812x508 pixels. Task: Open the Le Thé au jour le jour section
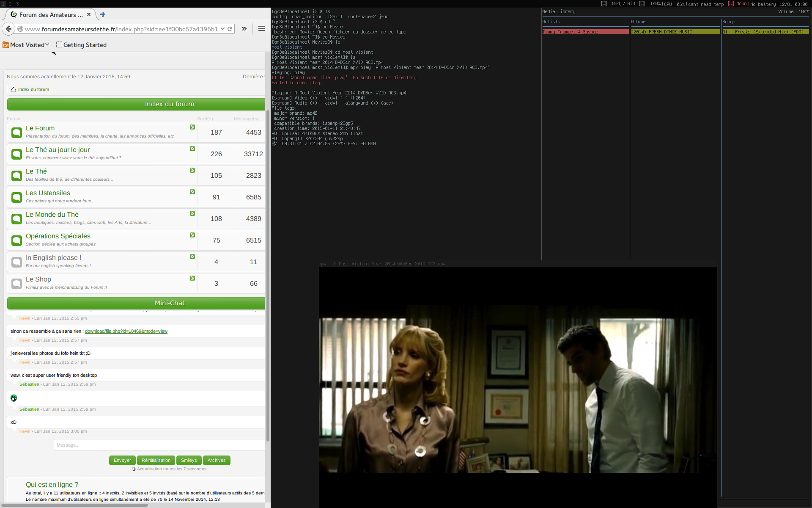coord(58,150)
